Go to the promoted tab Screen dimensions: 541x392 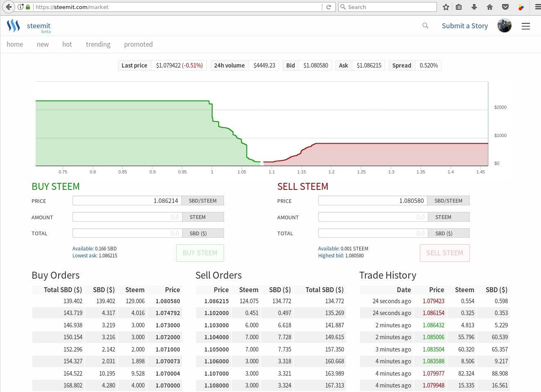[138, 44]
